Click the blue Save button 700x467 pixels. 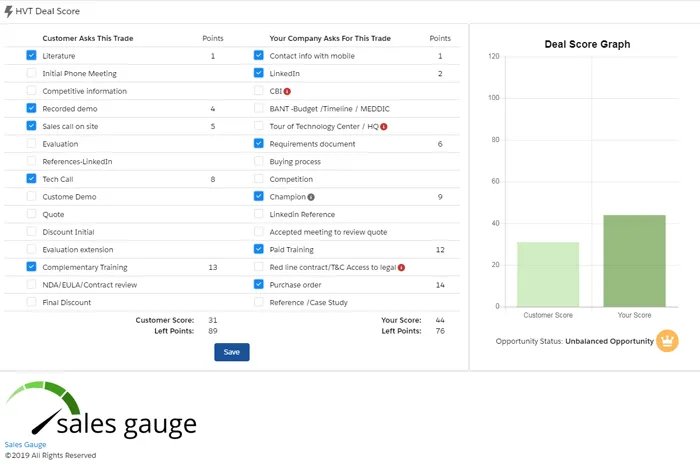232,352
